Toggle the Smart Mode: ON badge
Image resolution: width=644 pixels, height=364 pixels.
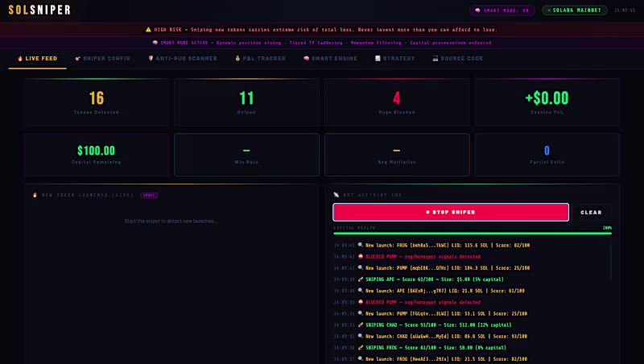click(x=502, y=10)
